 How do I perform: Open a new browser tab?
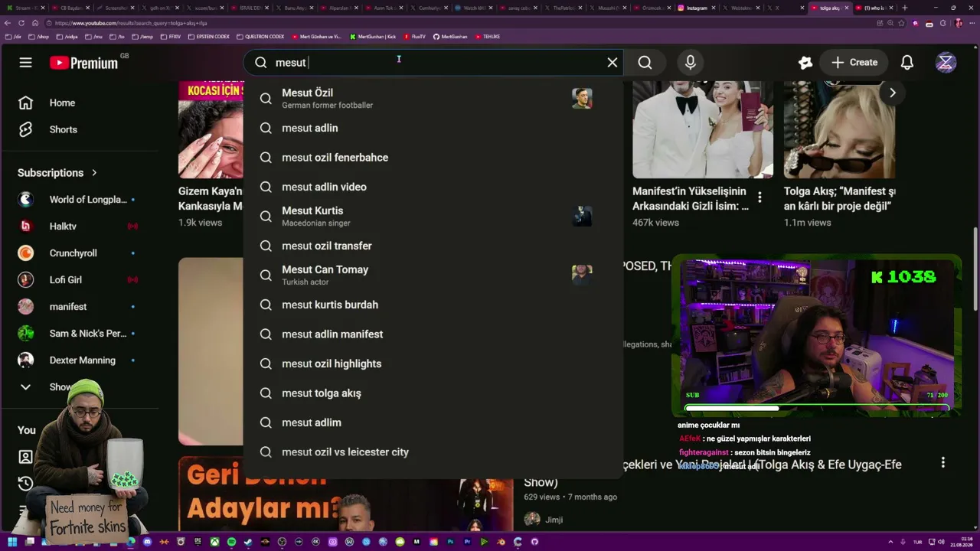point(904,8)
